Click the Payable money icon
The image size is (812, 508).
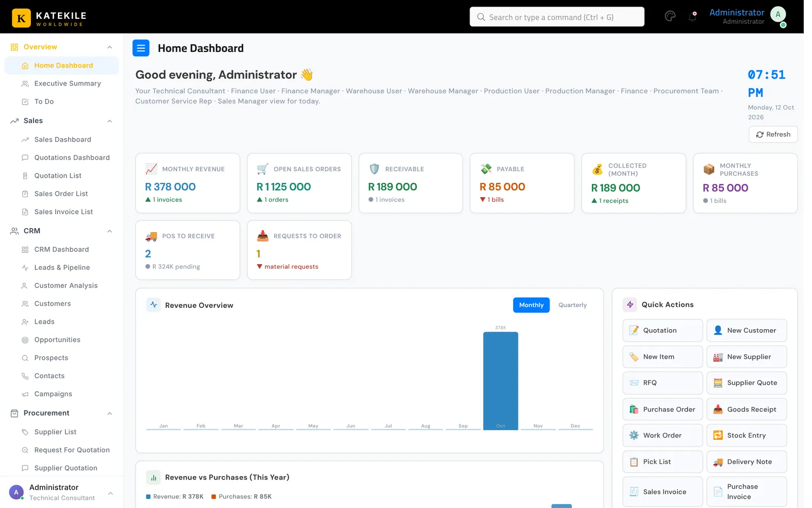point(486,169)
